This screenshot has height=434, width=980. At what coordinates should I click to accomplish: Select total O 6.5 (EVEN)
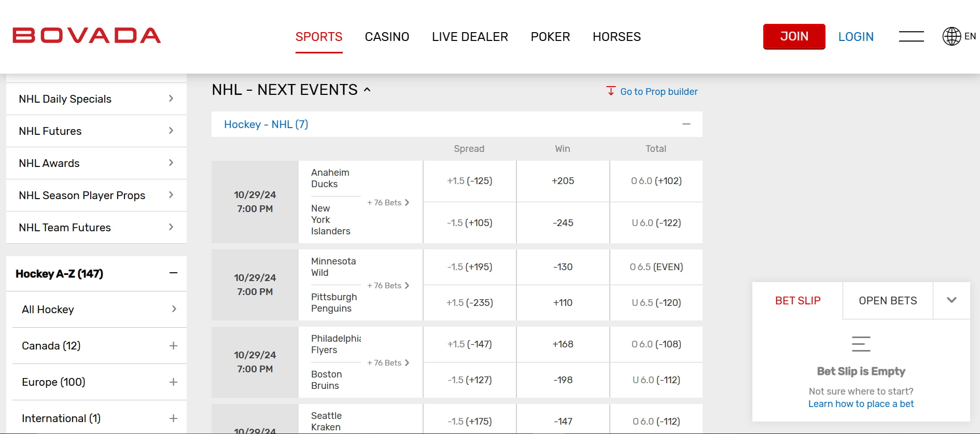click(656, 267)
